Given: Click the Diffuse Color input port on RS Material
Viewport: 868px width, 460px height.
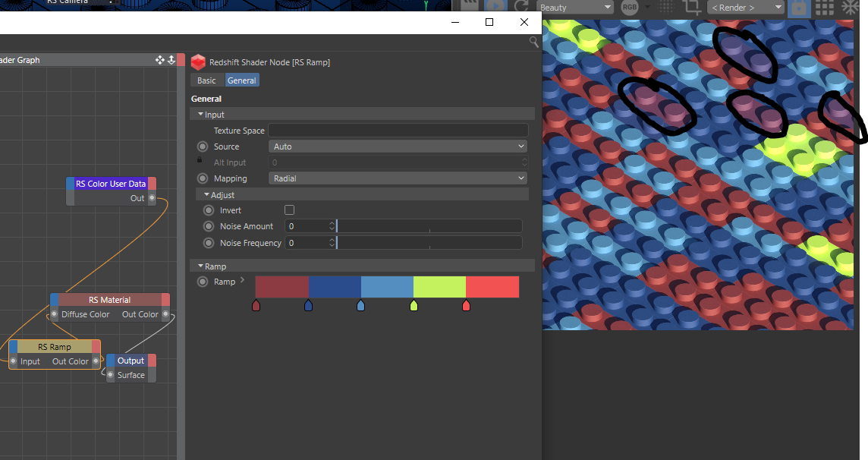Looking at the screenshot, I should [x=55, y=314].
